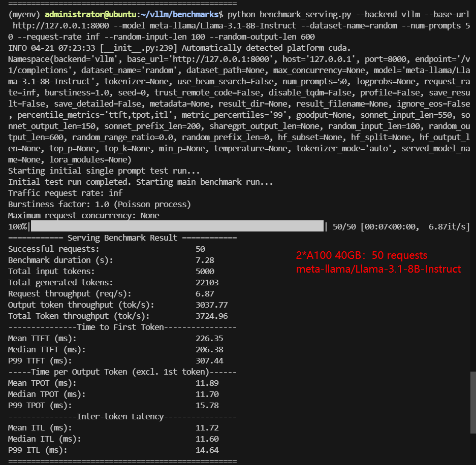Click the "Request throughput (req/s):" label

coord(70,294)
